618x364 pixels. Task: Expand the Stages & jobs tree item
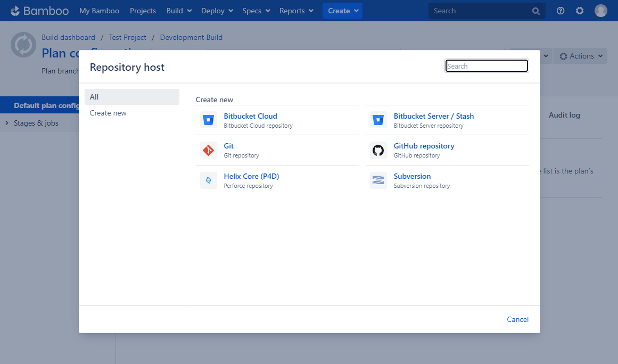coord(7,123)
